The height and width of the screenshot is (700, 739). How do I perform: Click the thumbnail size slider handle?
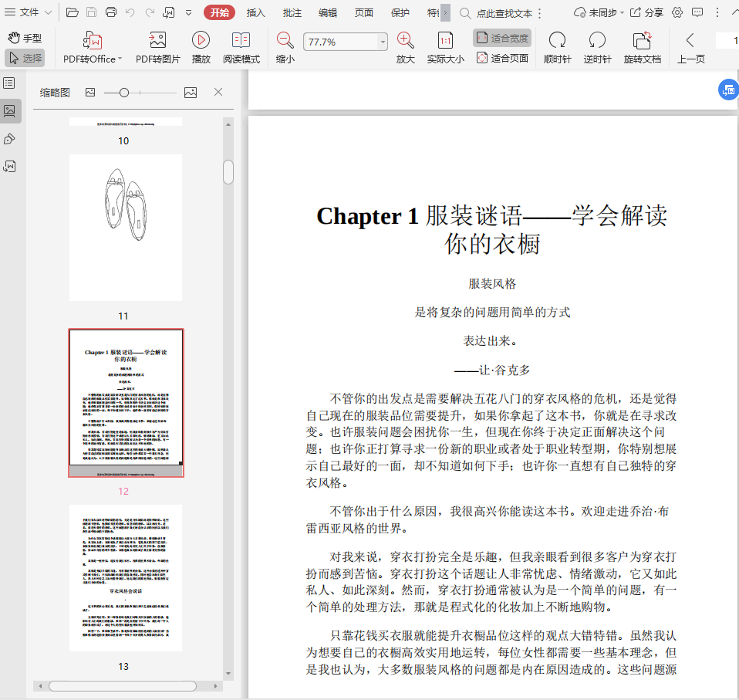point(124,93)
